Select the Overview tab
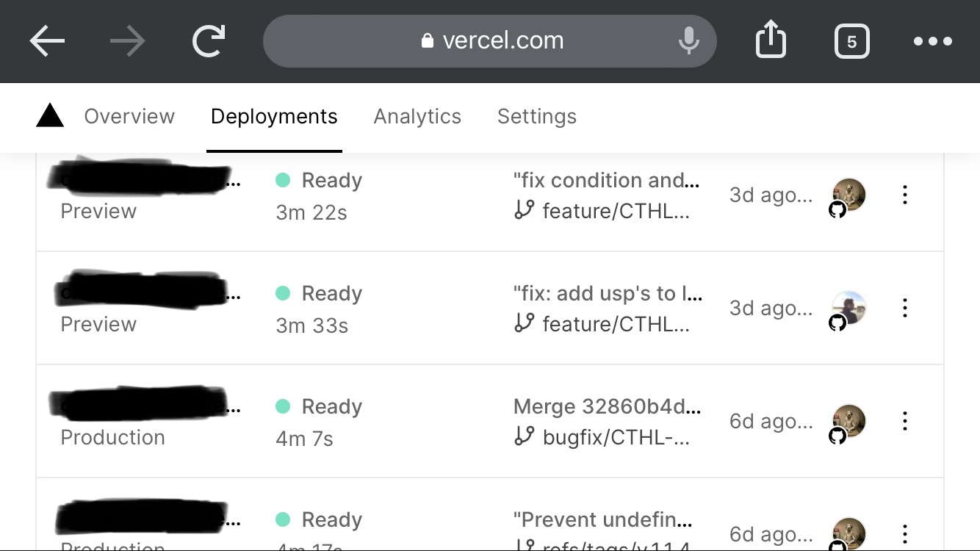The width and height of the screenshot is (980, 551). click(x=129, y=116)
